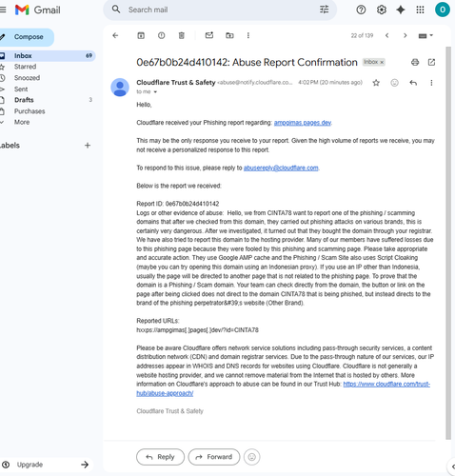Create a new label plus icon
The image size is (455, 476).
(x=88, y=146)
